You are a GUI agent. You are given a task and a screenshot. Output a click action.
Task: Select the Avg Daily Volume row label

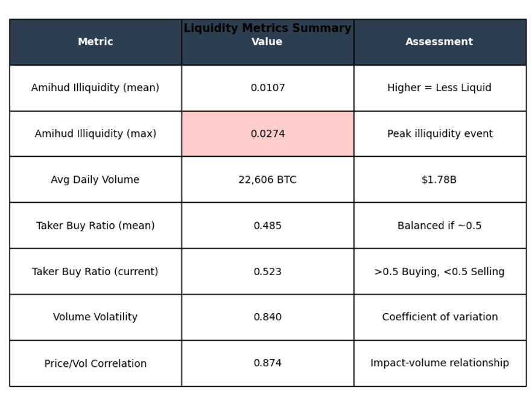click(x=95, y=180)
